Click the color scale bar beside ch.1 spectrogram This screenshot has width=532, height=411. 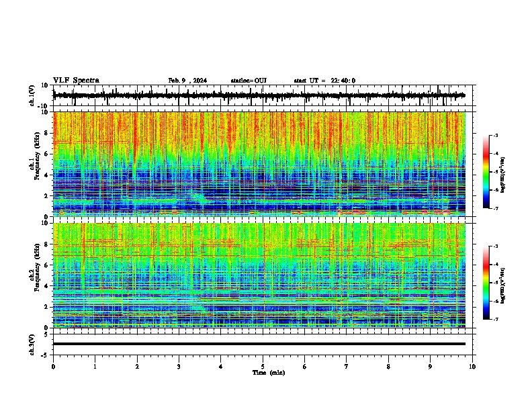pos(486,172)
